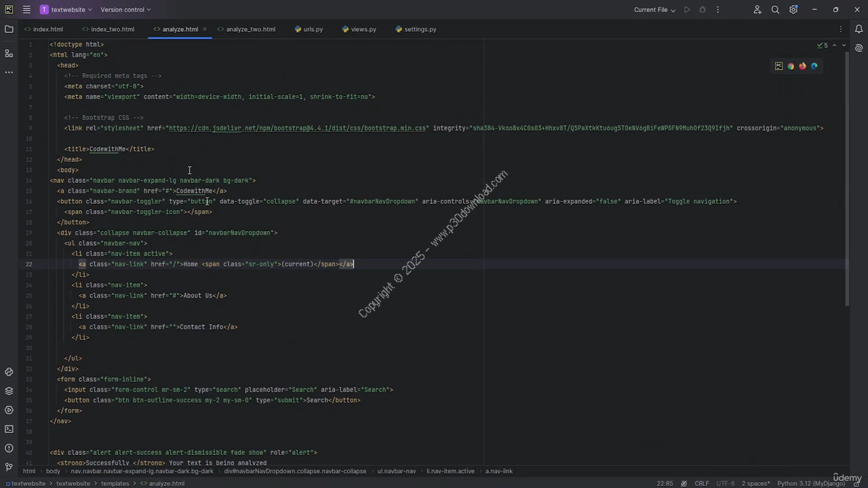Switch to the analyze_two.html tab
Viewport: 868px width, 488px height.
click(247, 29)
